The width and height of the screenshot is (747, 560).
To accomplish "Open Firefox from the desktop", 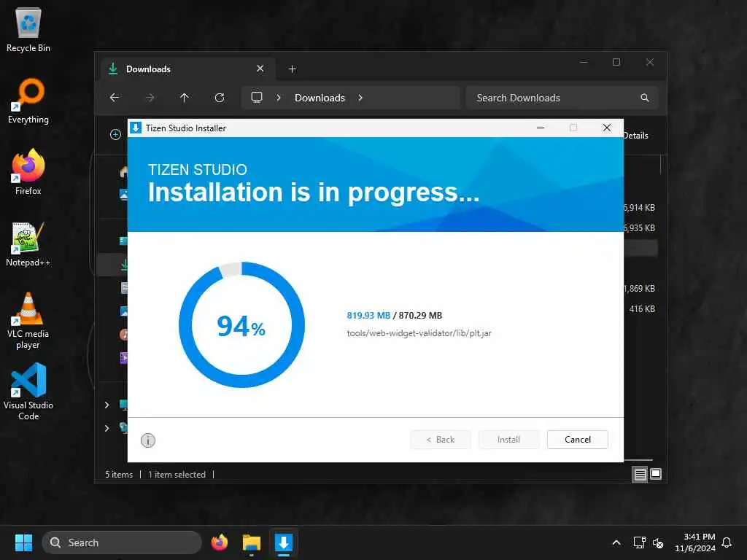I will (28, 172).
